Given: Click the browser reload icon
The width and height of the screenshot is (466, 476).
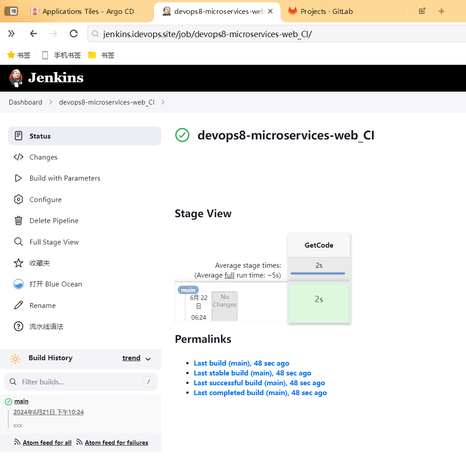Looking at the screenshot, I should pyautogui.click(x=74, y=34).
